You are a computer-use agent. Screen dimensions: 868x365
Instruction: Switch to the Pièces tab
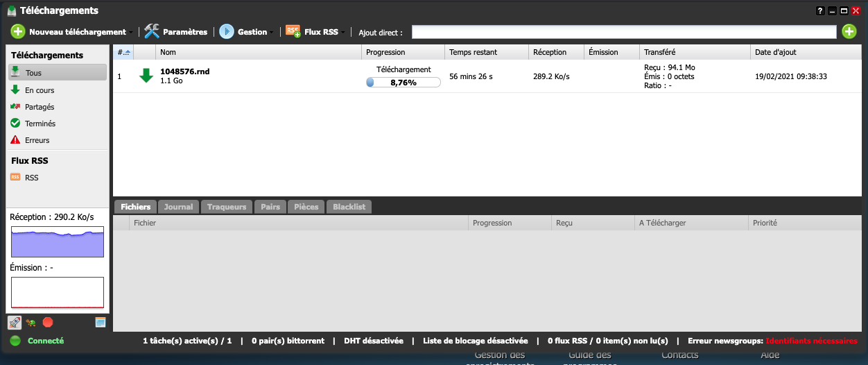[x=306, y=207]
